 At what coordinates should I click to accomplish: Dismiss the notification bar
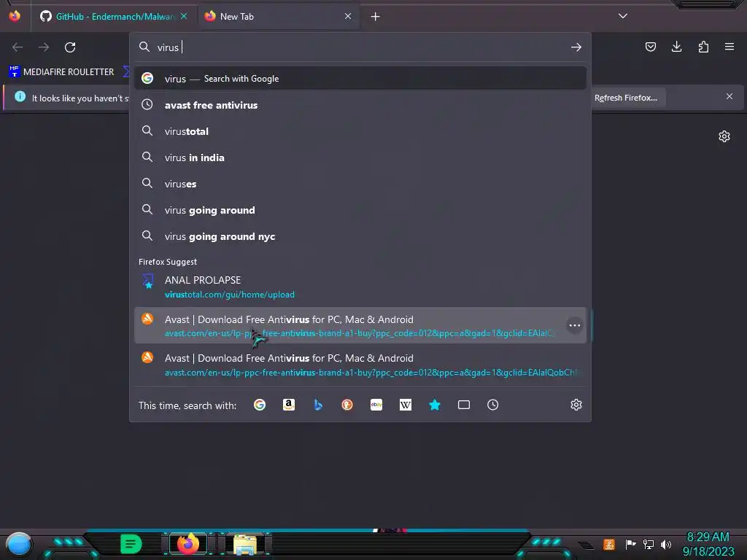[x=729, y=97]
